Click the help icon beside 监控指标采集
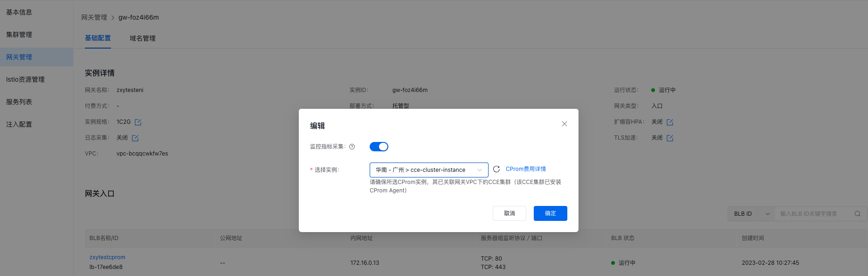The width and height of the screenshot is (868, 276). (x=352, y=147)
